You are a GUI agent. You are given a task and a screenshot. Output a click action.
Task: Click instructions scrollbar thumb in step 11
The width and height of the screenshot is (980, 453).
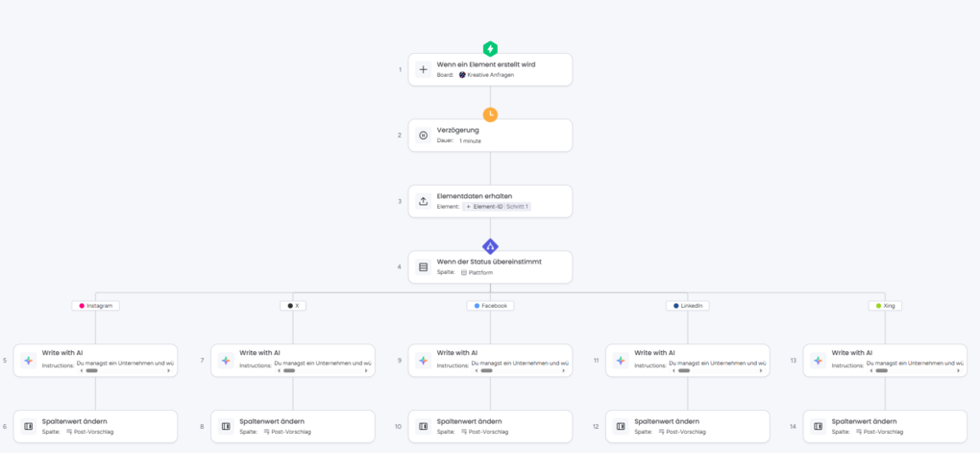(x=684, y=370)
